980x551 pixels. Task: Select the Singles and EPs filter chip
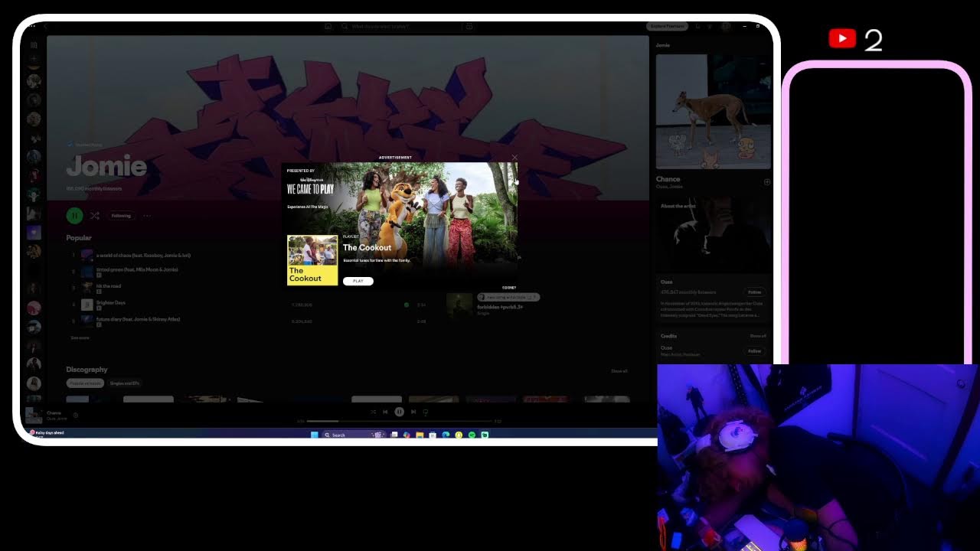tap(124, 383)
